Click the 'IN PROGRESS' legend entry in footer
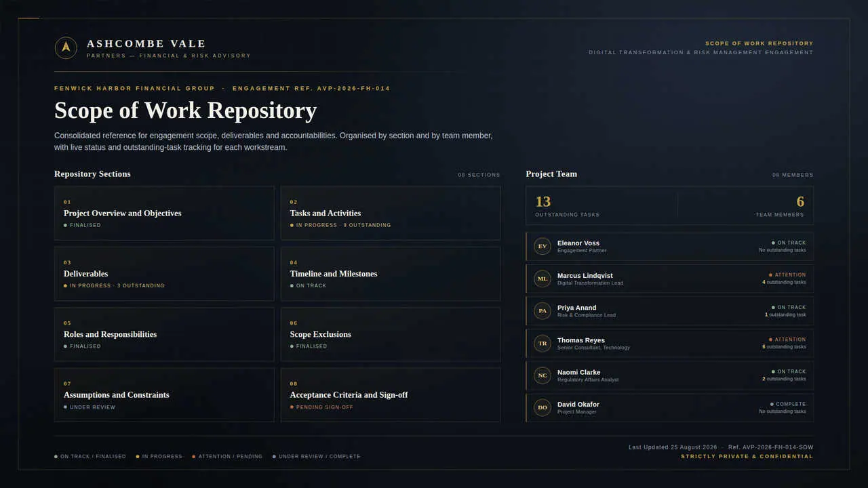This screenshot has width=868, height=488. tap(159, 457)
